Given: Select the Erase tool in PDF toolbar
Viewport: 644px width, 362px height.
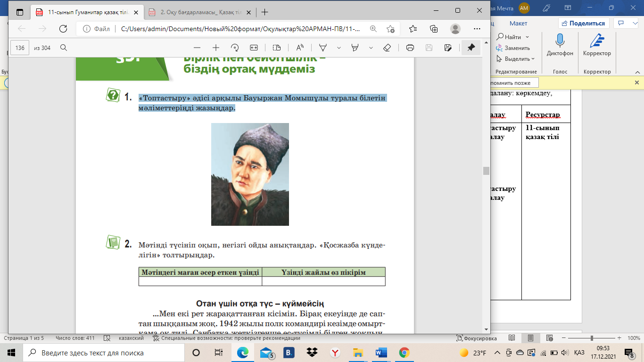Looking at the screenshot, I should (387, 48).
